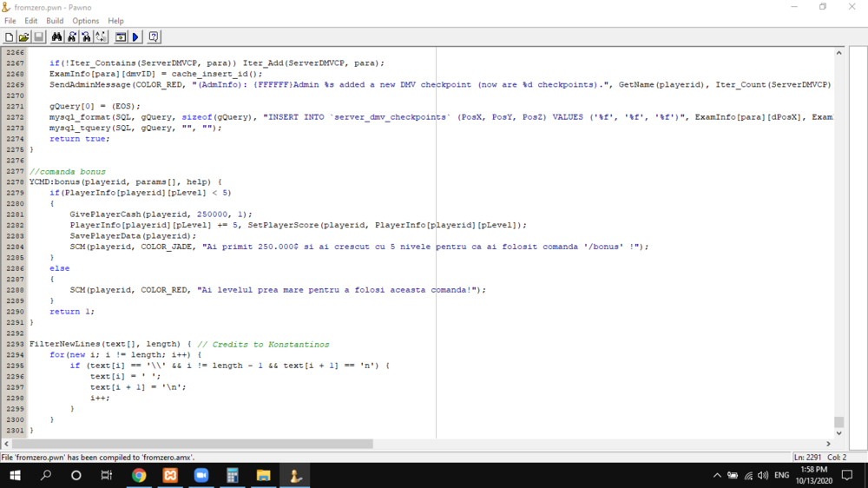Click 'mysql_tquery' on line 2273

[80, 128]
